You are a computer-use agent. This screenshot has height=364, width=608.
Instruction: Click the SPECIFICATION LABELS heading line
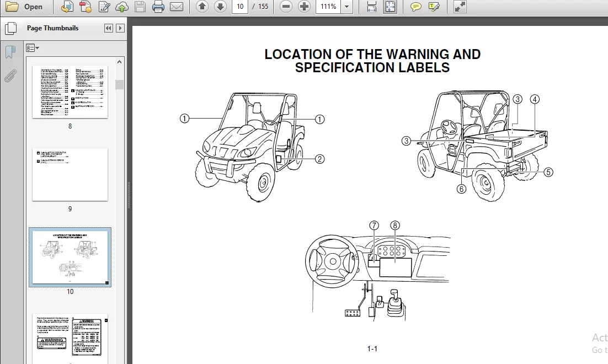point(372,67)
